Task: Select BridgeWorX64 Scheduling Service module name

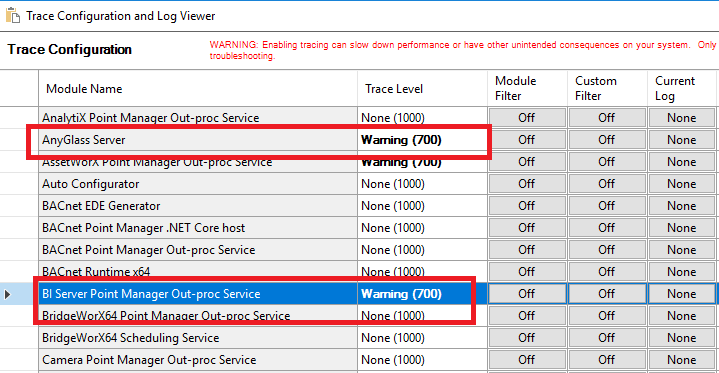Action: [x=198, y=338]
